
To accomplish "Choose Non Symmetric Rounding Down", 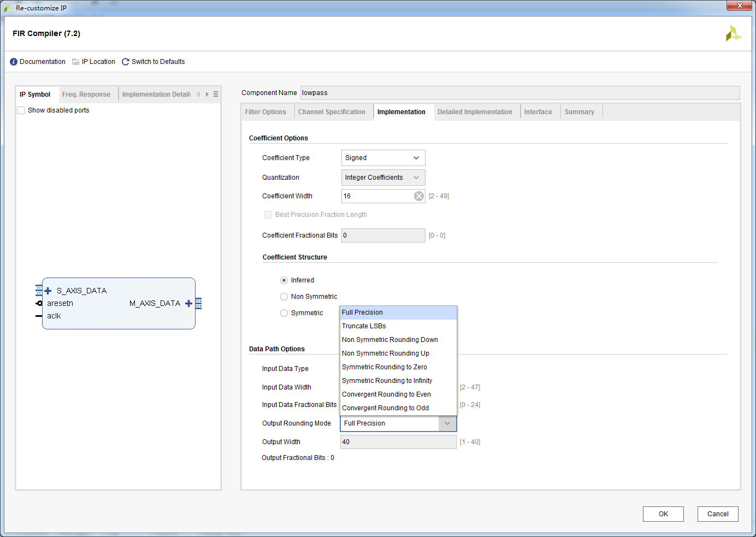I will click(x=398, y=340).
